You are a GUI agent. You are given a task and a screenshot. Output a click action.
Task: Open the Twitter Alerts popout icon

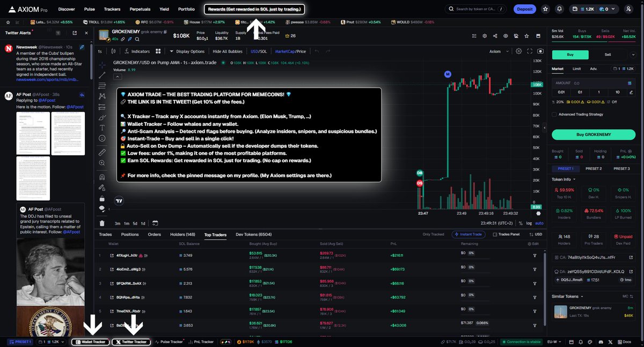[x=75, y=33]
